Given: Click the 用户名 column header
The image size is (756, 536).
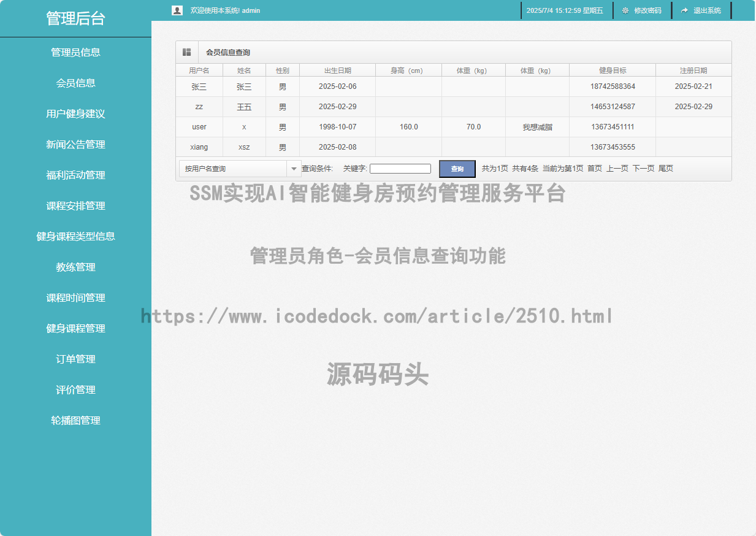Looking at the screenshot, I should pyautogui.click(x=199, y=71).
